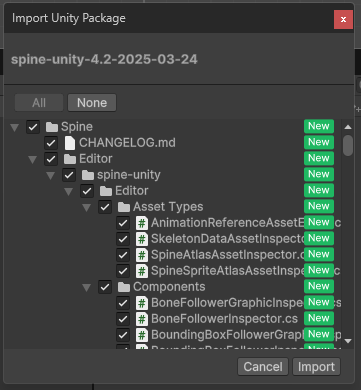Select the Components folder label
This screenshot has height=390, width=361.
169,287
